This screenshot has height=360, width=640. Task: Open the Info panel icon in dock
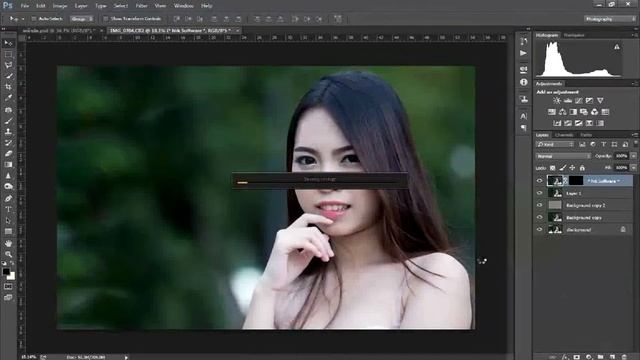(x=524, y=82)
